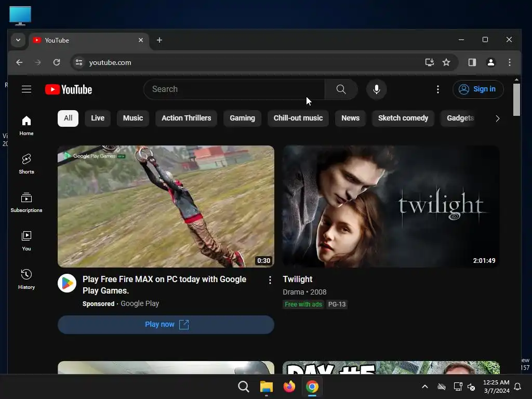Click the search magnifier button on YouTube
The width and height of the screenshot is (532, 399).
click(x=341, y=89)
